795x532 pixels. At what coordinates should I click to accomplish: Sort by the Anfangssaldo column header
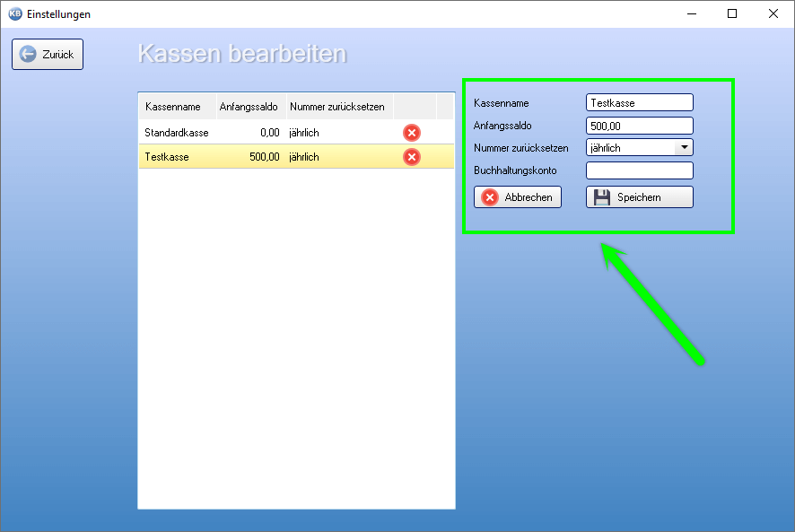(251, 107)
